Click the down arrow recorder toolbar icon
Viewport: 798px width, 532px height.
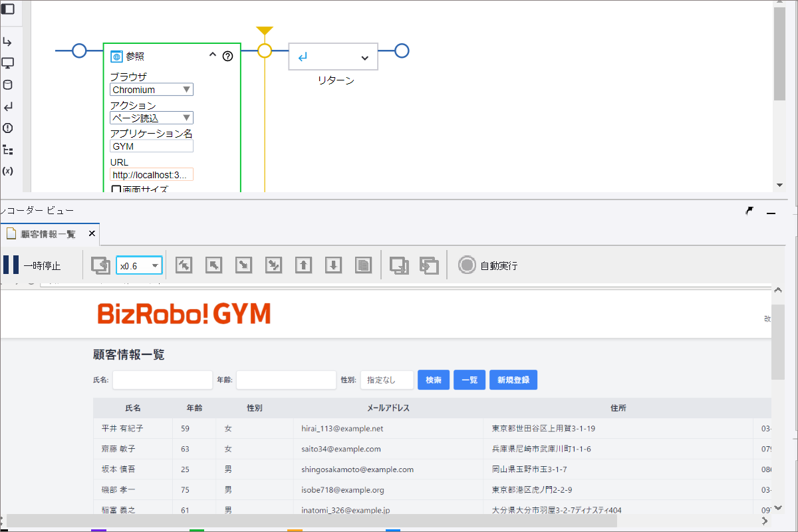333,265
